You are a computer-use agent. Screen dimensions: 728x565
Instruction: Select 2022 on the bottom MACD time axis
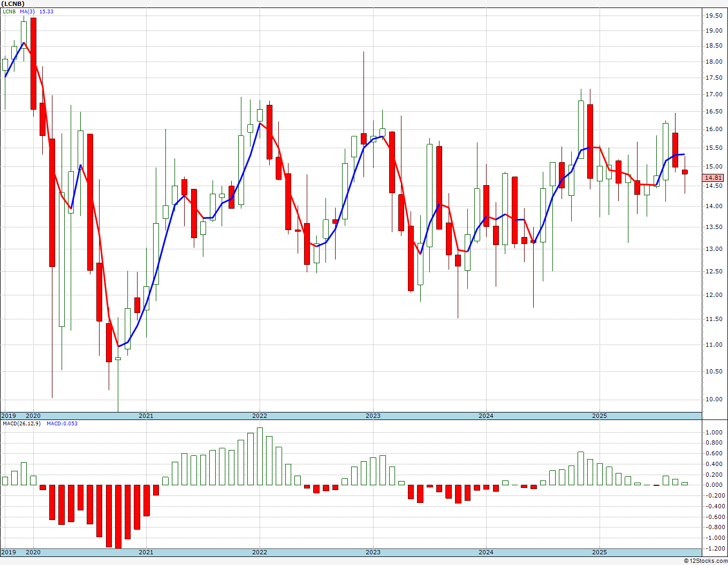point(260,552)
